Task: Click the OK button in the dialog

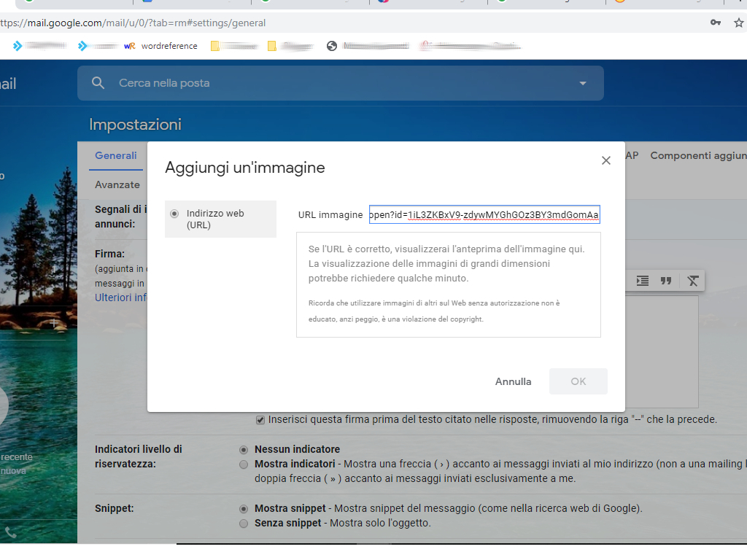Action: 578,381
